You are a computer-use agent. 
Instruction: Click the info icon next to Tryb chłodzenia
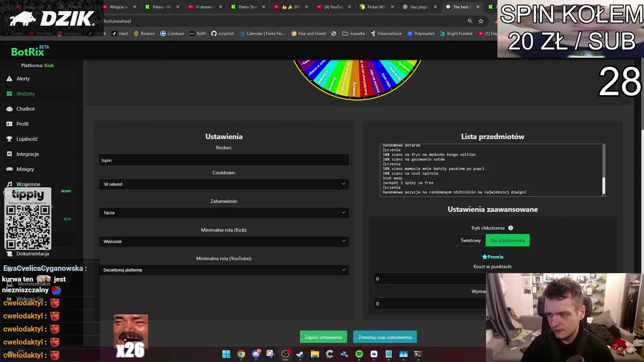[x=510, y=228]
